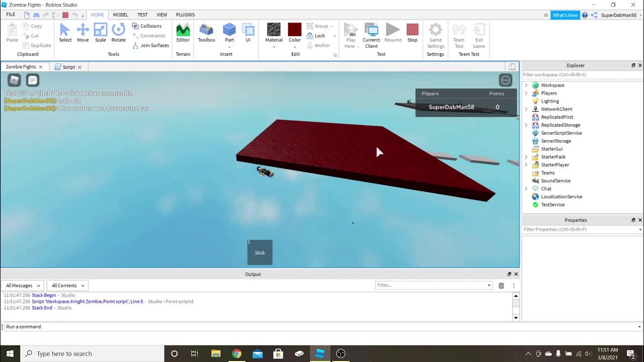This screenshot has width=644, height=362.
Task: Expand the Players tree node
Action: [x=526, y=93]
